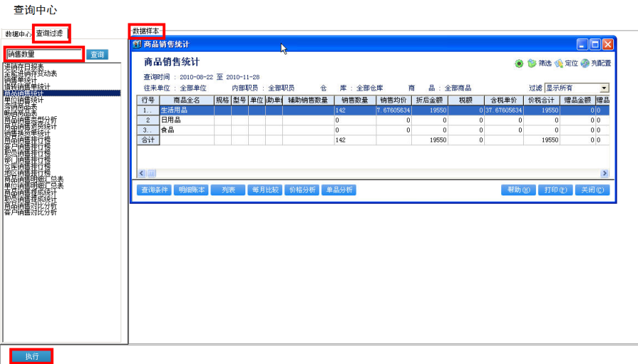Image resolution: width=638 pixels, height=364 pixels.
Task: Click the 筛选 filter icon
Action: point(532,64)
